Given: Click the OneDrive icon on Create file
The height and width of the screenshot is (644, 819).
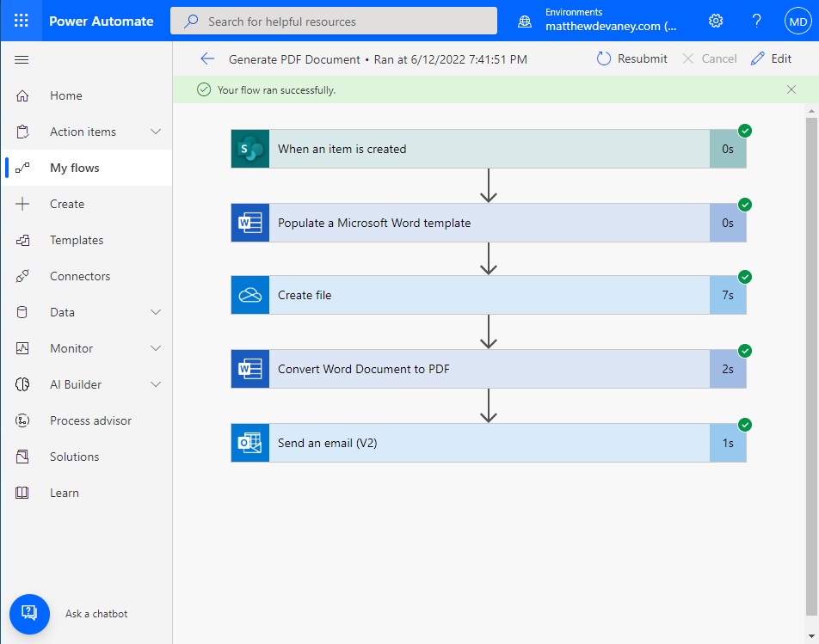Looking at the screenshot, I should [250, 295].
